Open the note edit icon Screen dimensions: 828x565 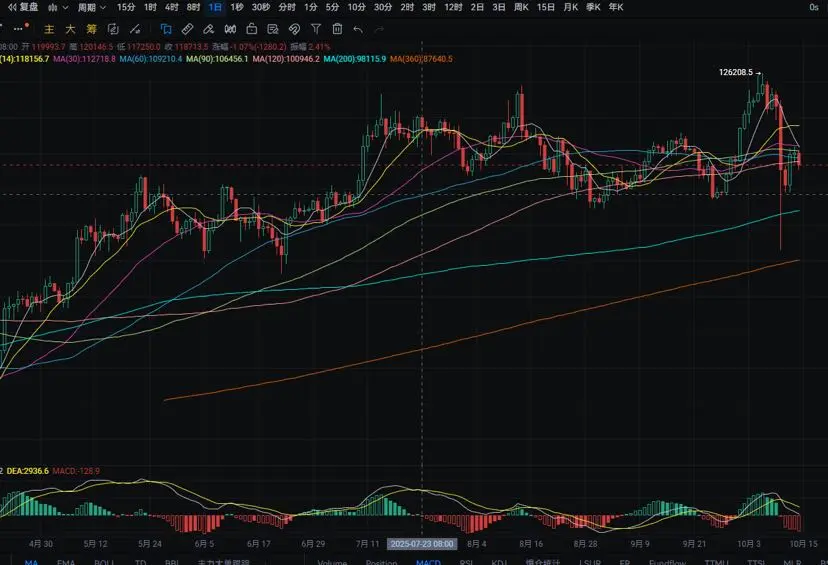[273, 29]
